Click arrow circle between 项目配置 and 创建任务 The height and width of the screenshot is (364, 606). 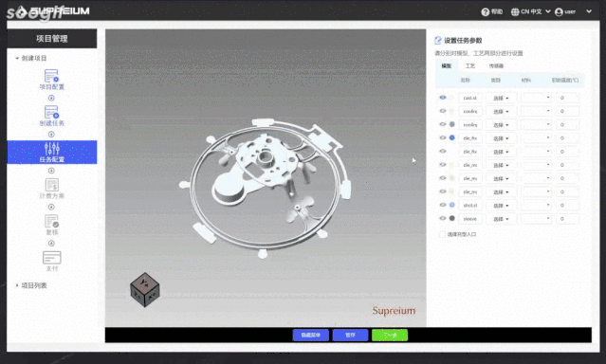[x=51, y=98]
